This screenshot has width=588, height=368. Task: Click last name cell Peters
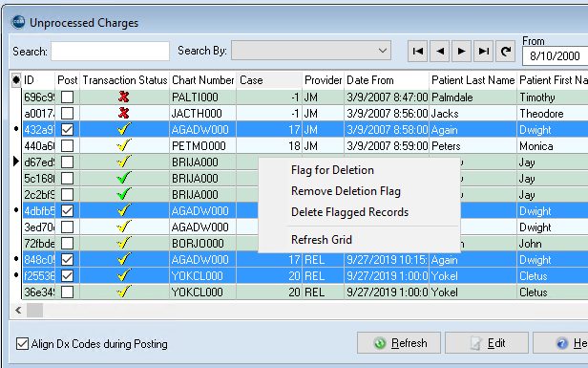pyautogui.click(x=472, y=145)
